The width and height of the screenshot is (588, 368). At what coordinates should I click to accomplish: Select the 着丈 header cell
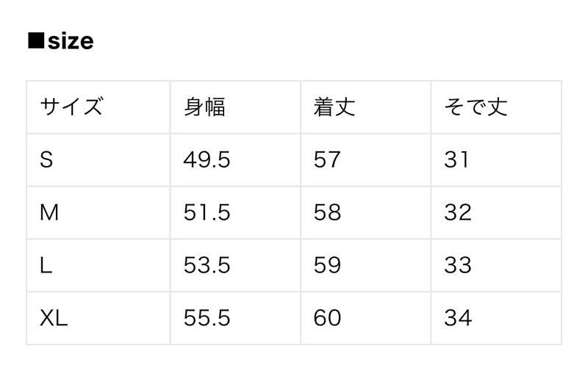coord(334,107)
